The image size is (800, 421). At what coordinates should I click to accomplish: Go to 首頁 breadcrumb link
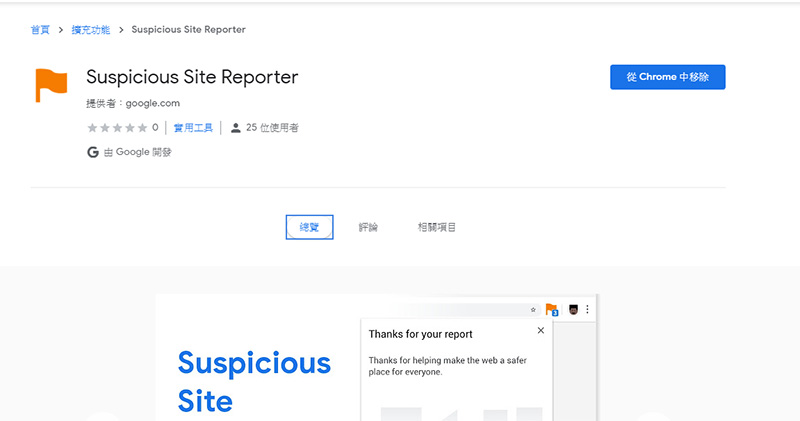point(40,30)
